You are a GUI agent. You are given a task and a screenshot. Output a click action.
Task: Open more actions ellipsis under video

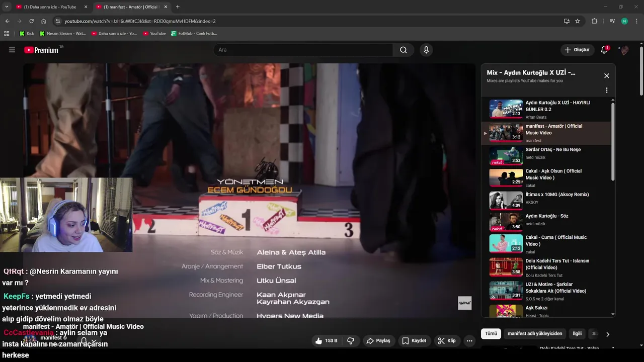click(x=469, y=340)
